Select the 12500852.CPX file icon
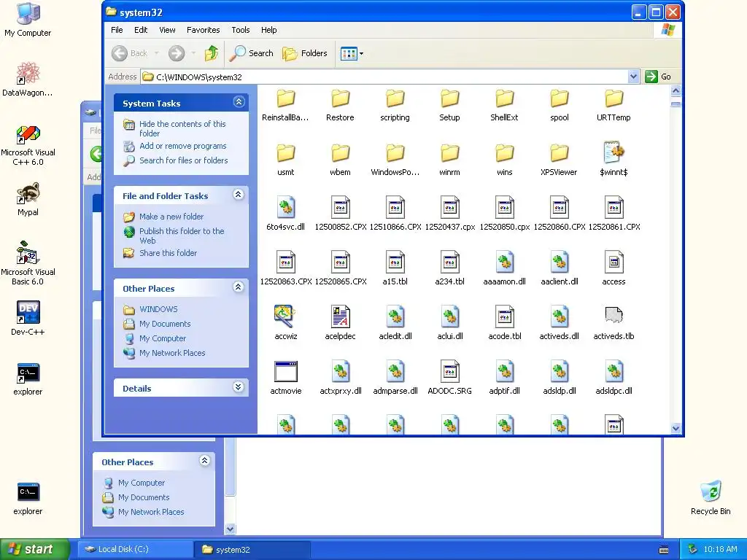747x560 pixels. [x=341, y=207]
